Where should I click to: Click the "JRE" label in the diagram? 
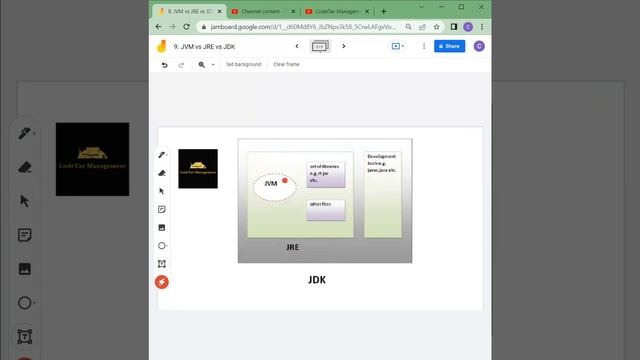(292, 247)
